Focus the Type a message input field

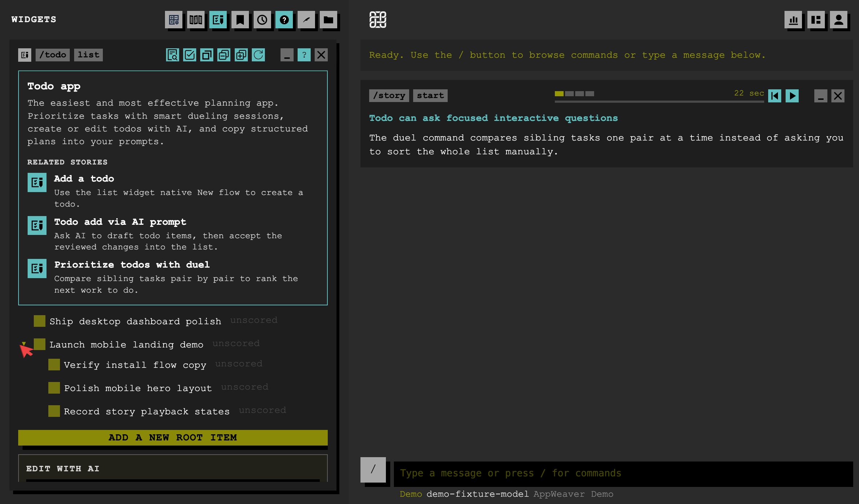624,473
